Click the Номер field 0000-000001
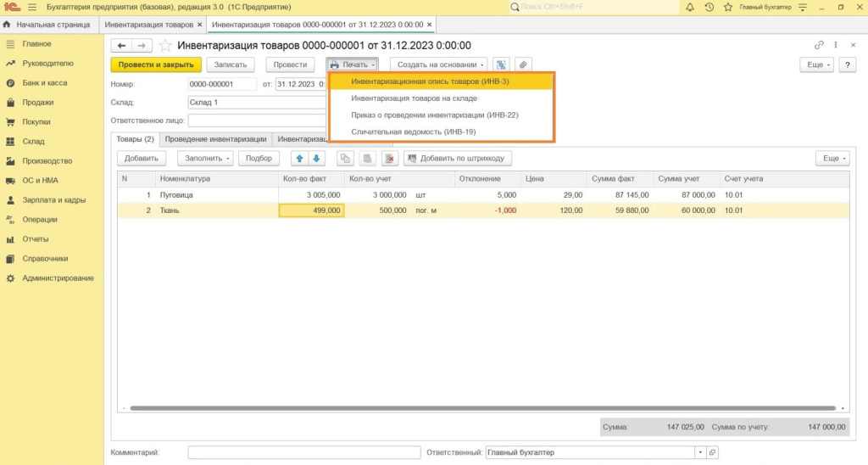The width and height of the screenshot is (868, 465). point(222,84)
